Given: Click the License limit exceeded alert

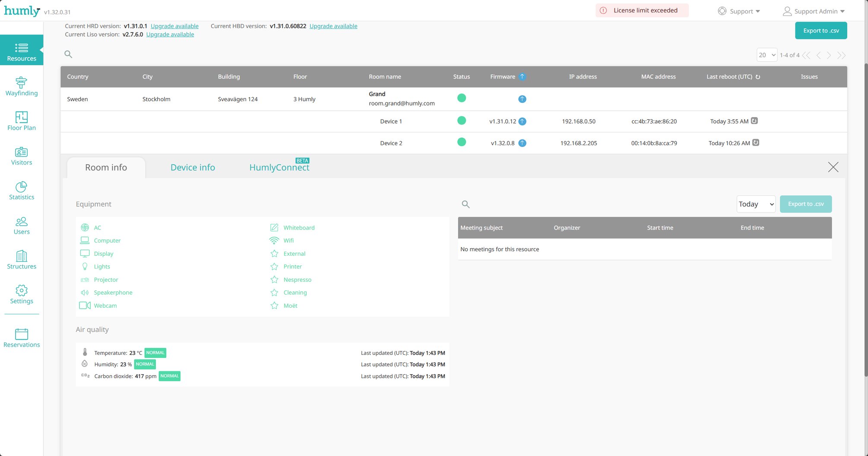Looking at the screenshot, I should (642, 10).
